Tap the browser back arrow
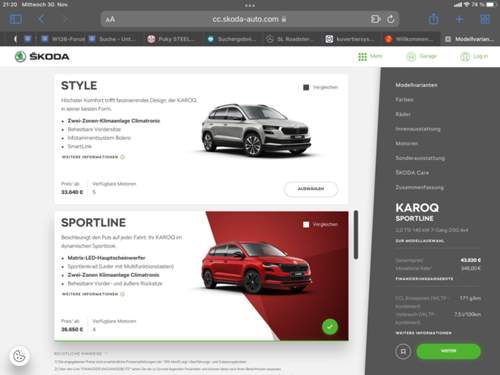This screenshot has height=375, width=500. click(41, 19)
